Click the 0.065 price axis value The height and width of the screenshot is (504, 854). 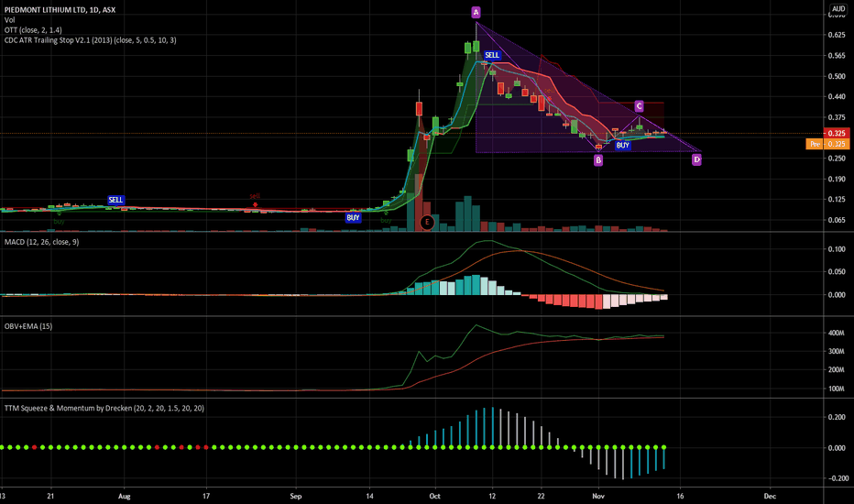[x=837, y=220]
